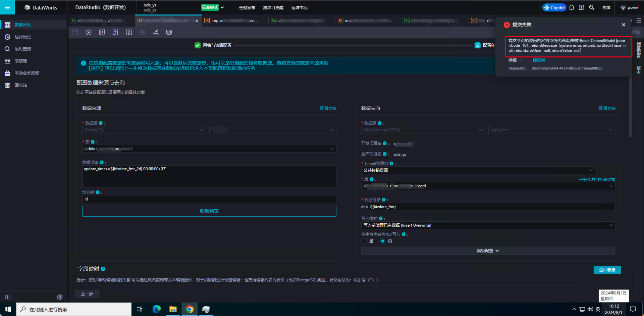644x316 pixels.
Task: Open notifications with the bell icon
Action: click(x=572, y=7)
